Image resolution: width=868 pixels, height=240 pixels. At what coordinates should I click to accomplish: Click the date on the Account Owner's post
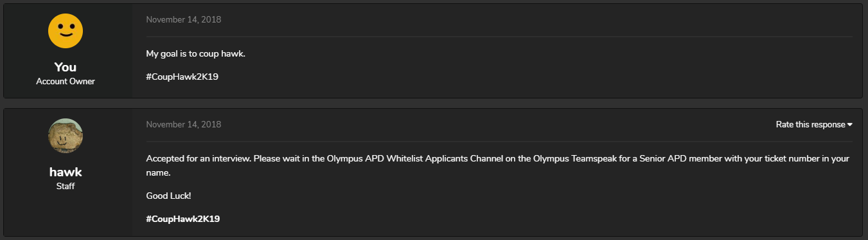(x=183, y=19)
